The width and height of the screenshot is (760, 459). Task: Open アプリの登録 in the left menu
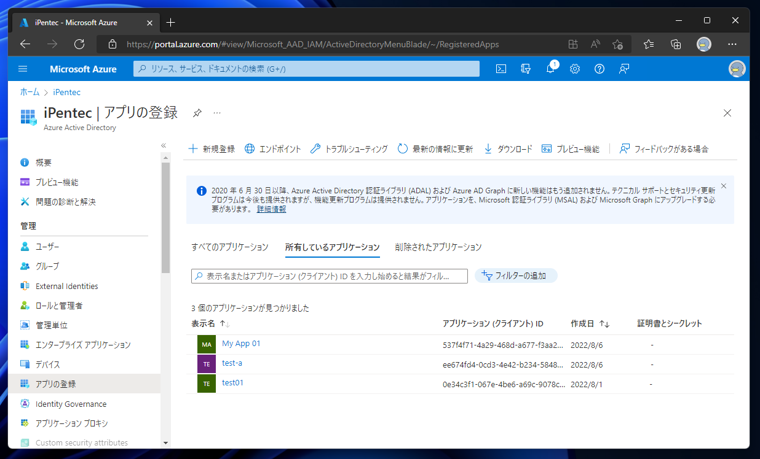click(x=84, y=384)
